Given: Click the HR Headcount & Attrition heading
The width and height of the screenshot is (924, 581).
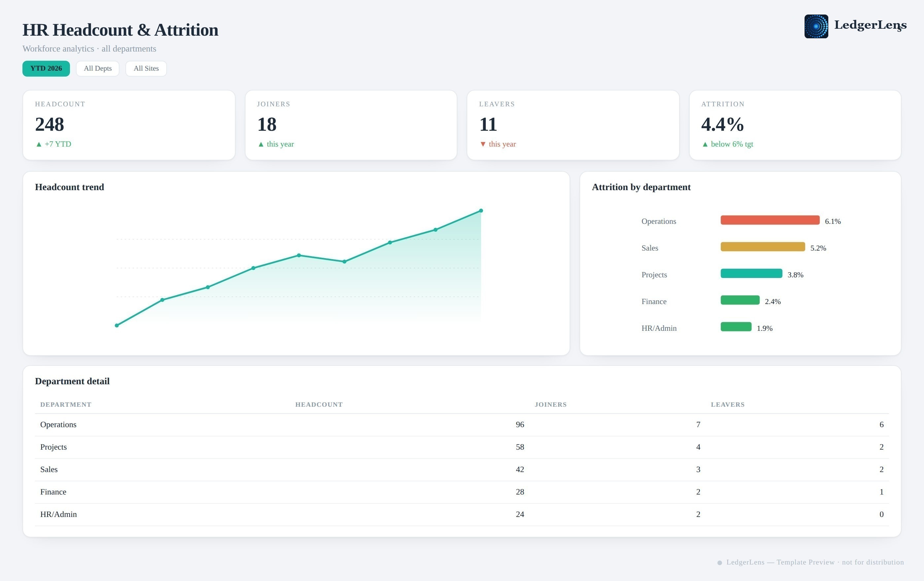Looking at the screenshot, I should coord(120,30).
